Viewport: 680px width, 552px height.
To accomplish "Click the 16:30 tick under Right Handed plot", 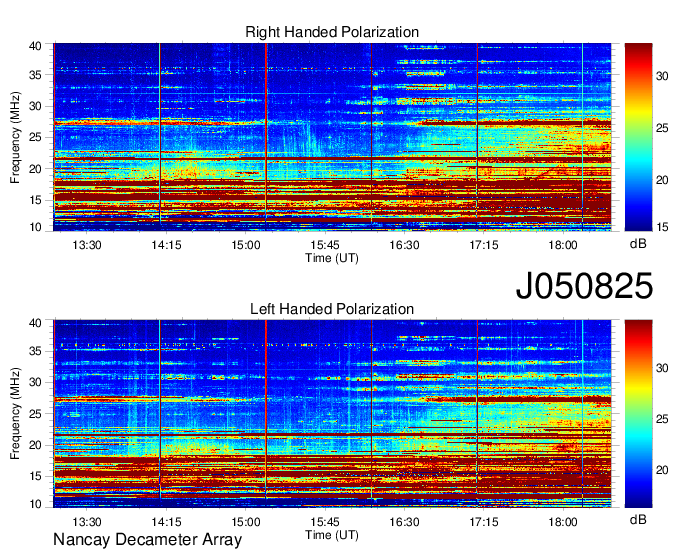I will point(404,245).
